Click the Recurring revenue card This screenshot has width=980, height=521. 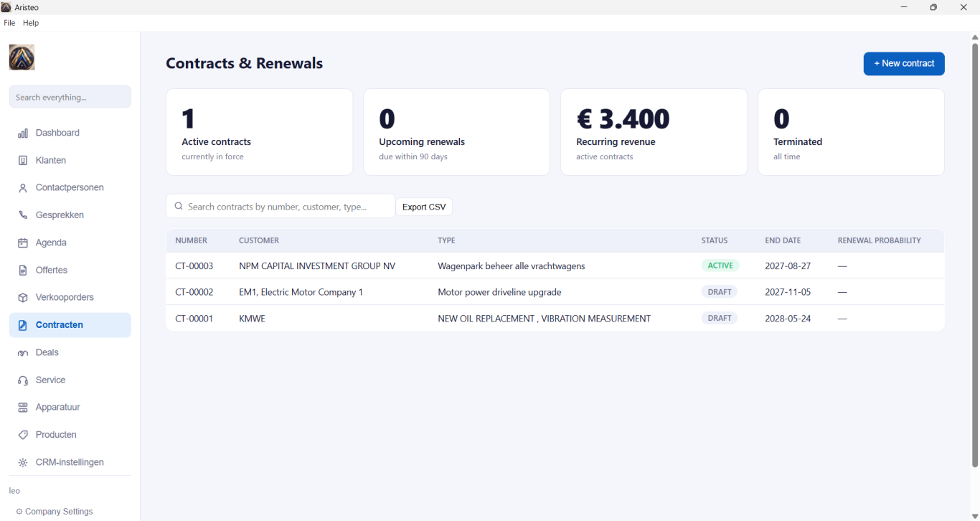pos(654,132)
